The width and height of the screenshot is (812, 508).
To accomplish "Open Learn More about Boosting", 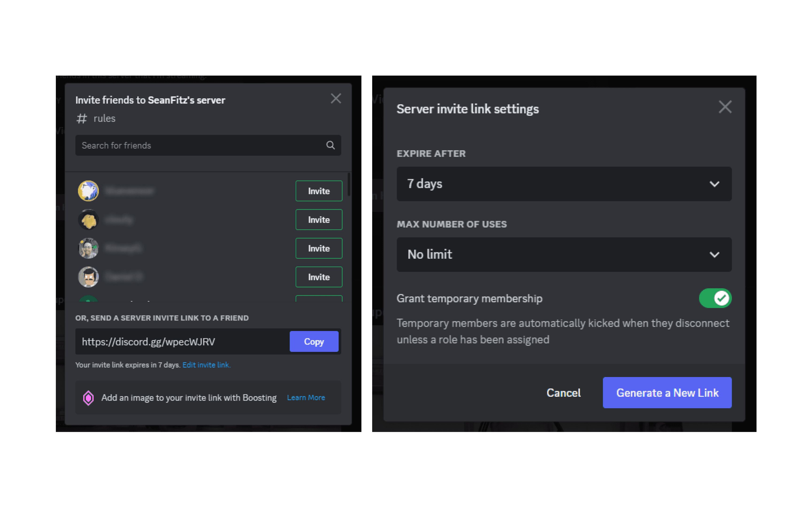I will pyautogui.click(x=306, y=397).
